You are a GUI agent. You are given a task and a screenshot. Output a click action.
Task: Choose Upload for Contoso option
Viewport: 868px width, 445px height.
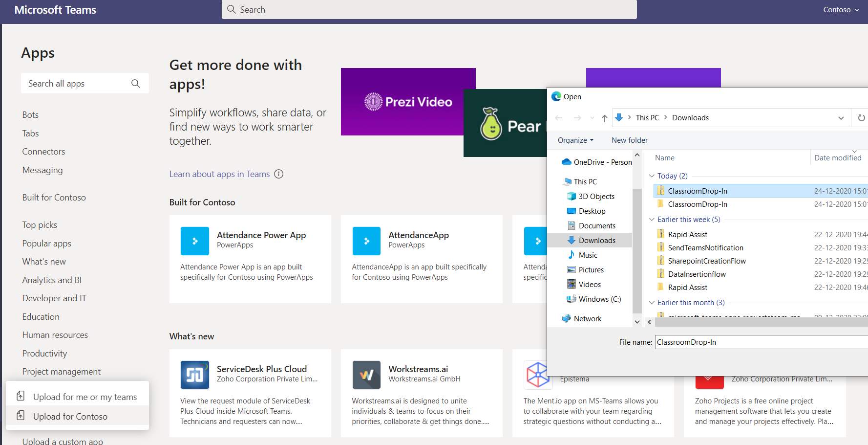(77, 417)
